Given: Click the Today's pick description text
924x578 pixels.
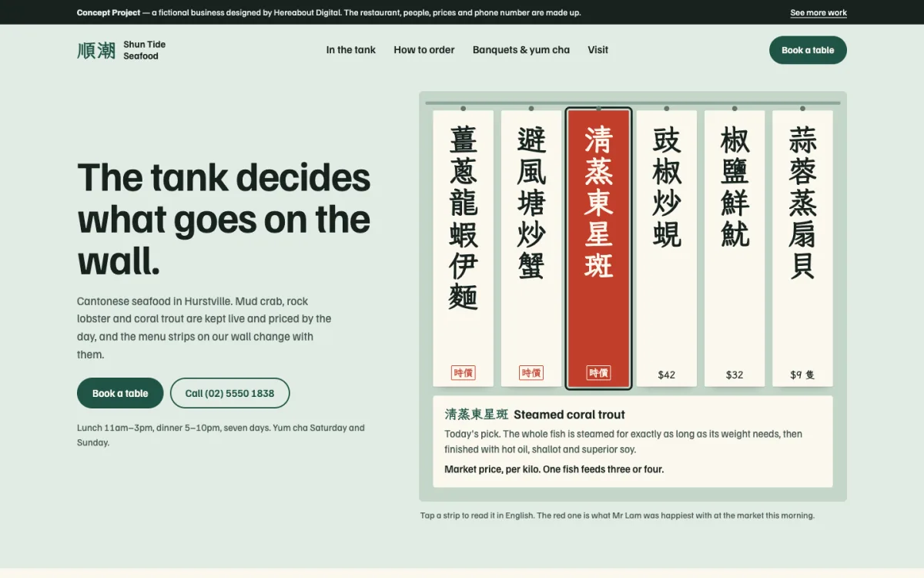Looking at the screenshot, I should coord(623,442).
